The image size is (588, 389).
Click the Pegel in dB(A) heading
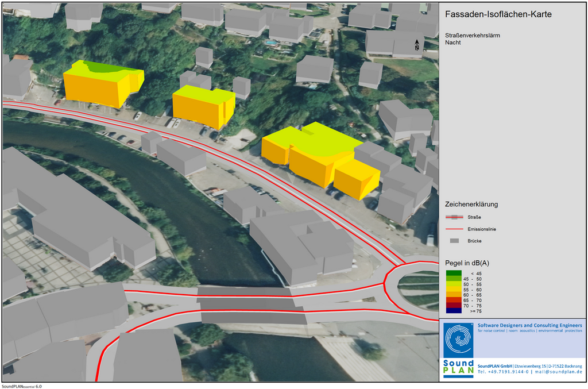(467, 263)
